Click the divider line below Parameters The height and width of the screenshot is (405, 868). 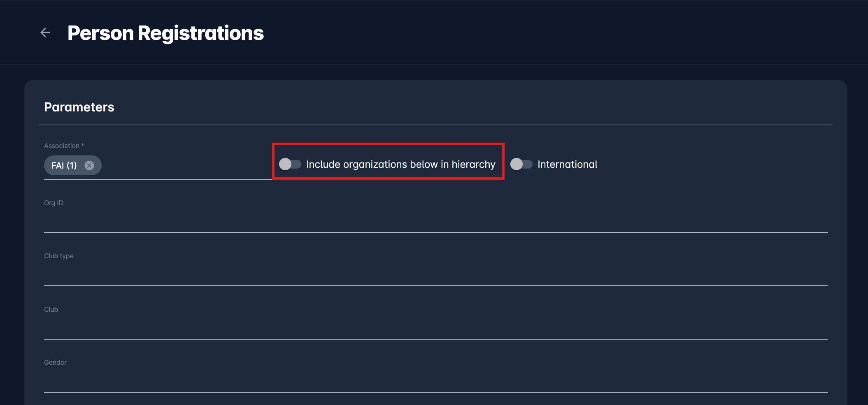point(435,125)
